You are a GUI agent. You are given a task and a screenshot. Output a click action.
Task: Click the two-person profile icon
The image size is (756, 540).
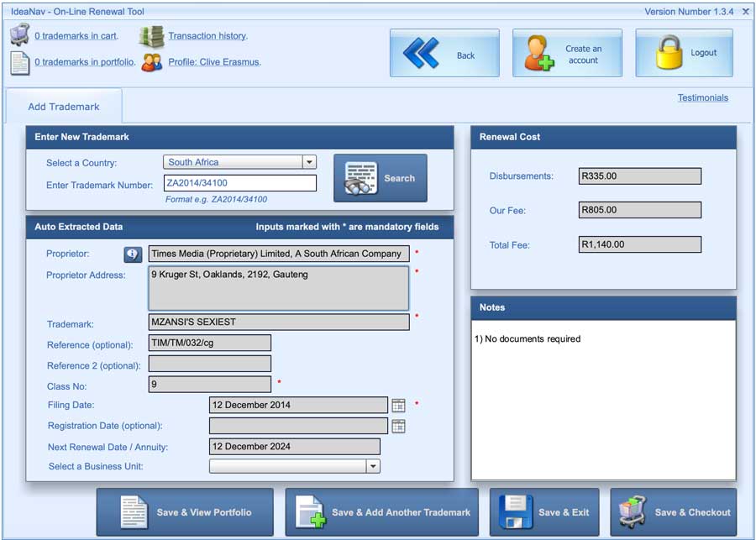pos(152,63)
